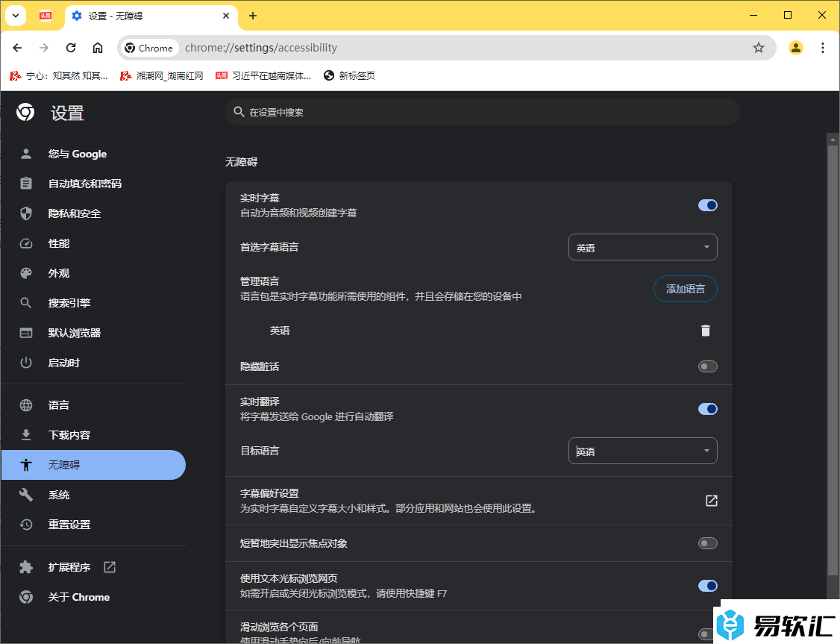The height and width of the screenshot is (644, 840).
Task: Open the 新标签页 bookmark
Action: (x=349, y=75)
